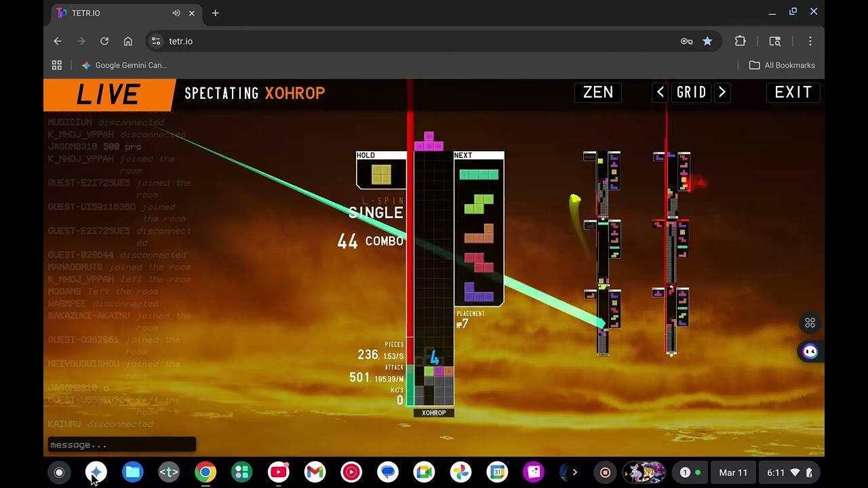
Task: Click the GRID view label
Action: click(692, 92)
